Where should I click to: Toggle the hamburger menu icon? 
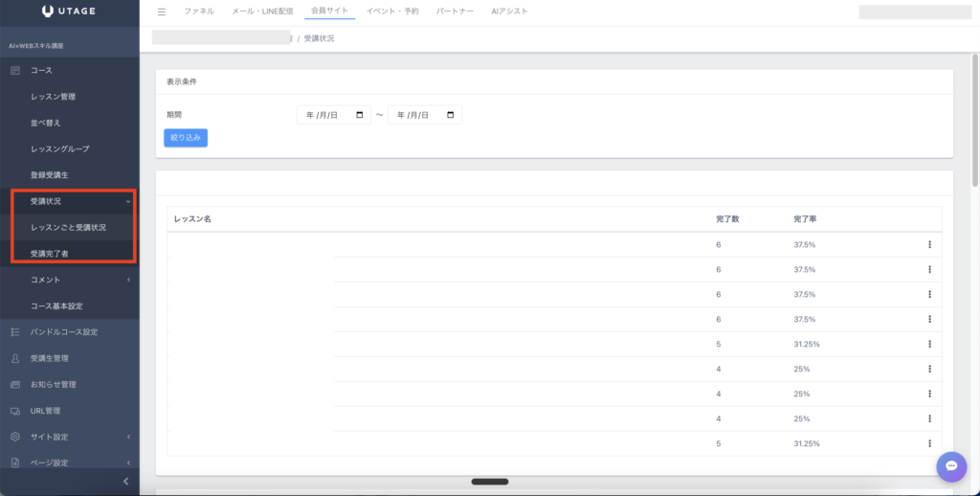coord(161,11)
